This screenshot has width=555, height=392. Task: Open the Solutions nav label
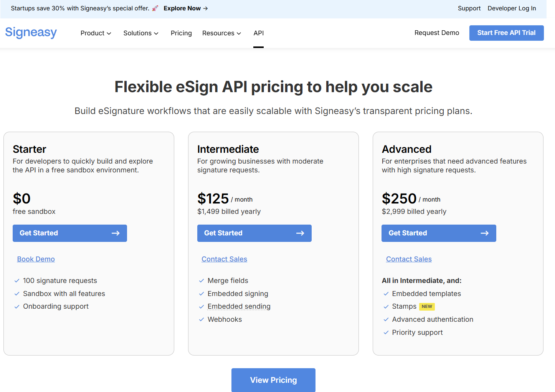(x=137, y=33)
